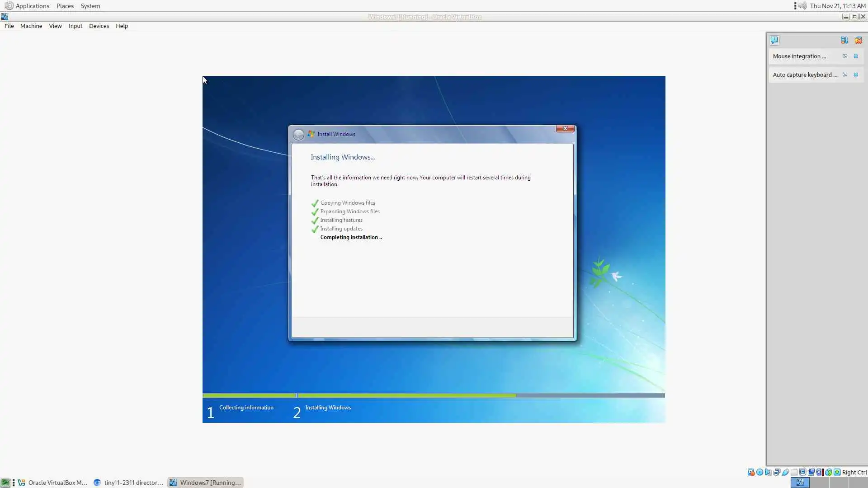Toggle the notification center speech-bubble icon
The width and height of the screenshot is (868, 488).
point(774,40)
